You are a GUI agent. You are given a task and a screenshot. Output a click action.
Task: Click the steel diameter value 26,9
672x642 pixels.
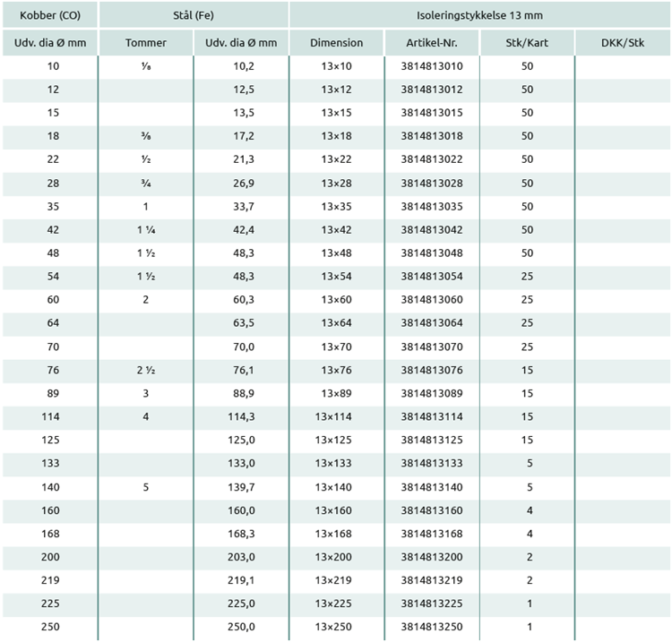(x=244, y=184)
